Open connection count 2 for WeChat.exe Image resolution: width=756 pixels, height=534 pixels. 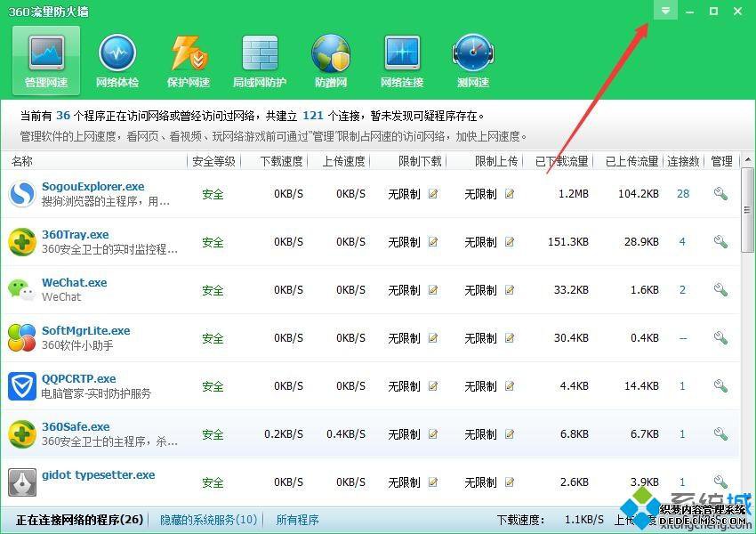tap(682, 290)
